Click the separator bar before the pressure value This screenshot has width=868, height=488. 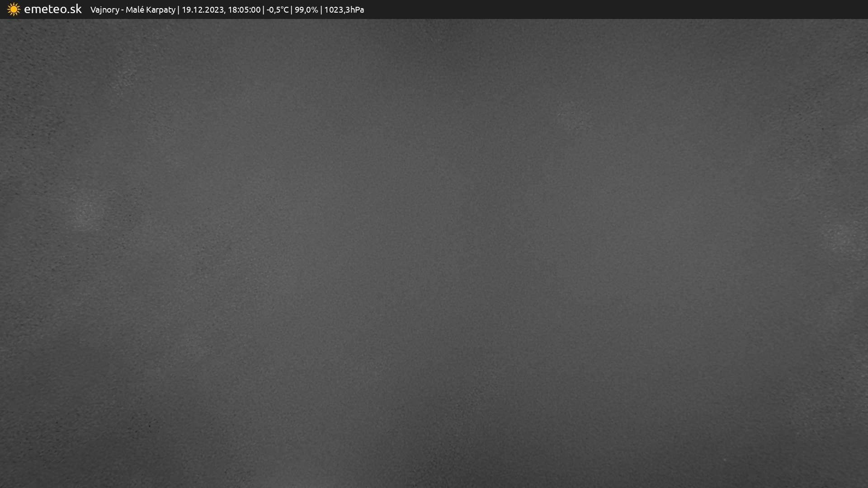(321, 10)
